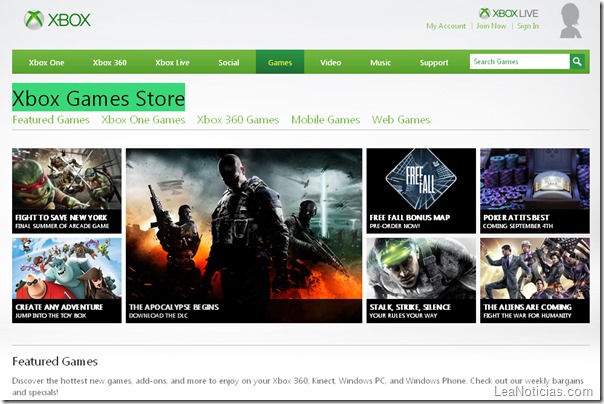Click the 'Pre-order now!' caption
This screenshot has height=404, width=604.
coord(395,226)
